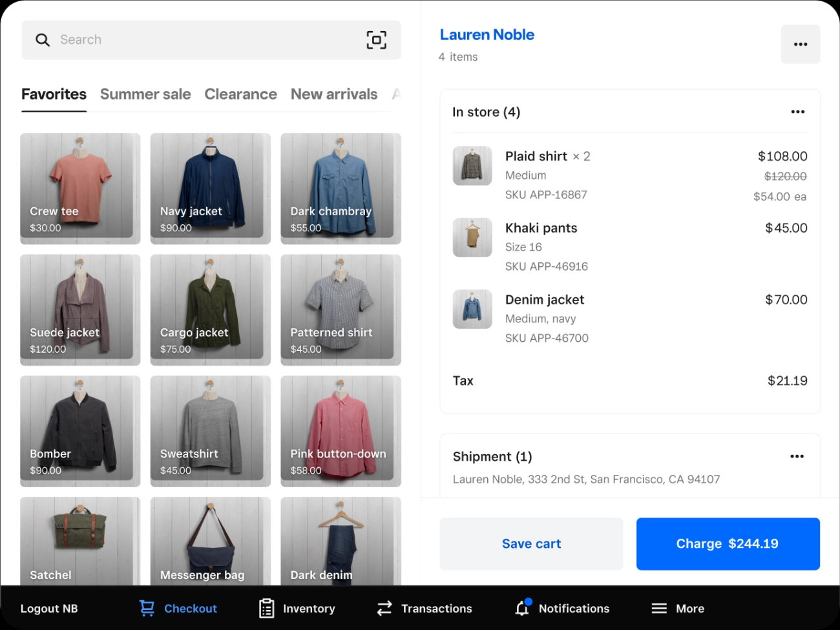Click inside the Search input field
Viewport: 840px width, 630px height.
tap(207, 40)
